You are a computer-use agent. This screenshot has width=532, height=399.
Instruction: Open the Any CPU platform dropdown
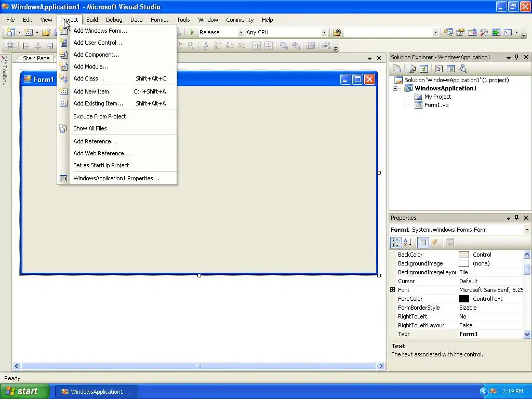tap(324, 33)
